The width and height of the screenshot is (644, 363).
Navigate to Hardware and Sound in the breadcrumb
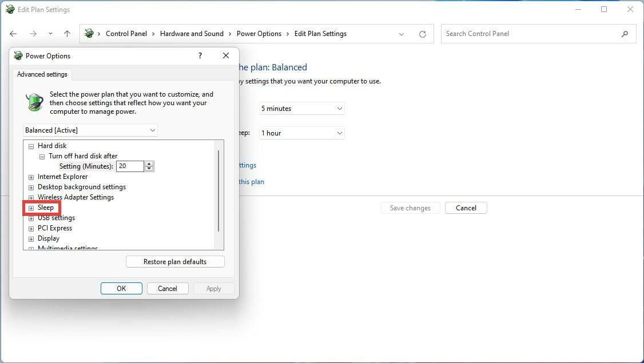192,34
